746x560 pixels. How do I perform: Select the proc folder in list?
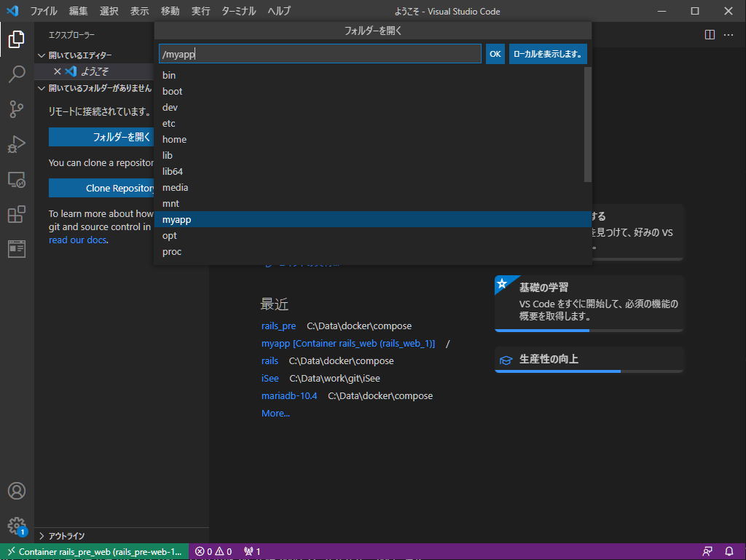(372, 252)
